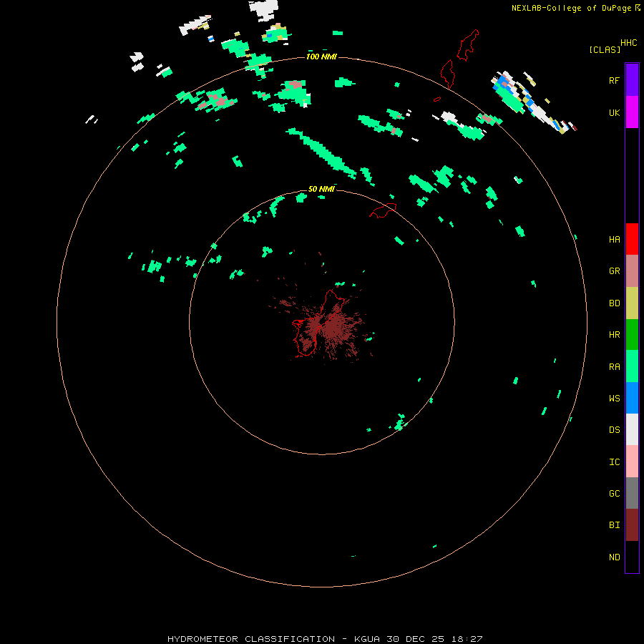
Task: Click the KGUA station identifier
Action: click(x=367, y=639)
